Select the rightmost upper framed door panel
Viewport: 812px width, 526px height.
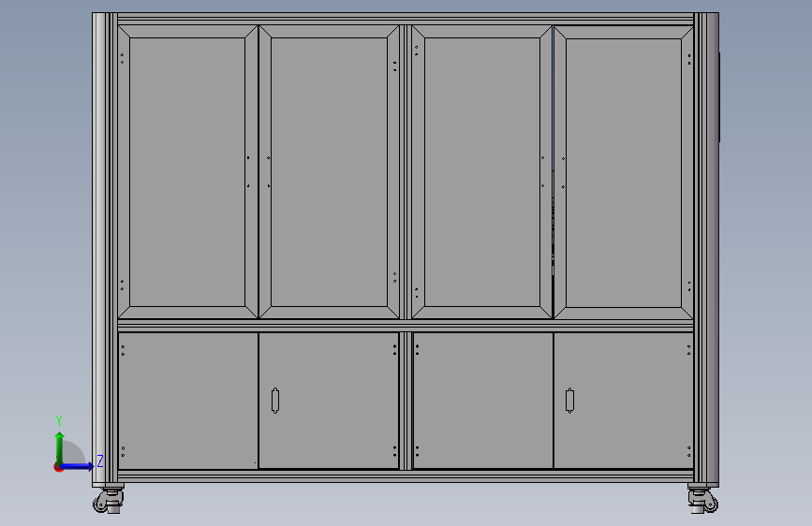click(624, 172)
